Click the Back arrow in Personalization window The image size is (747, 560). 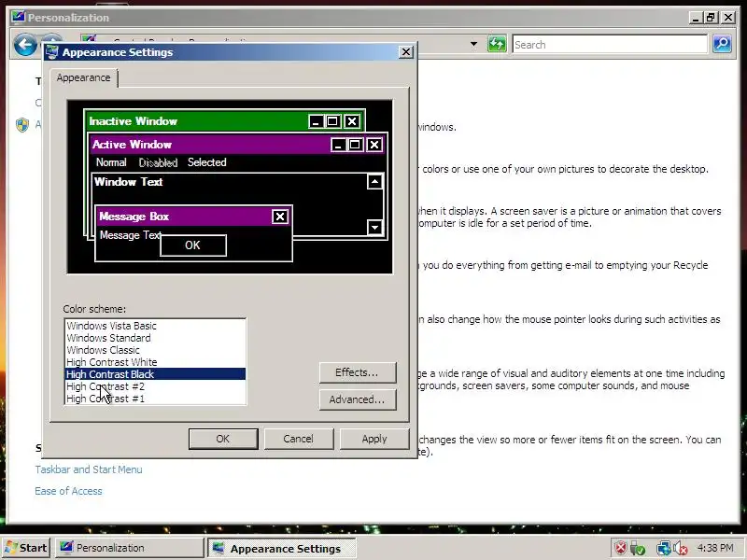coord(25,45)
